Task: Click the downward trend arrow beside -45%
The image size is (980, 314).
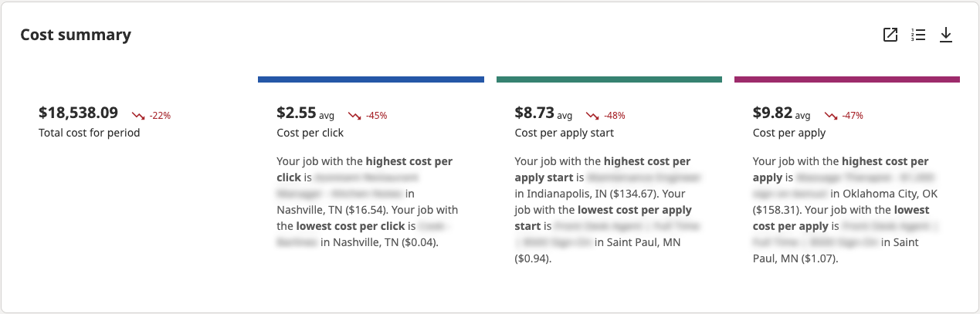Action: [354, 116]
